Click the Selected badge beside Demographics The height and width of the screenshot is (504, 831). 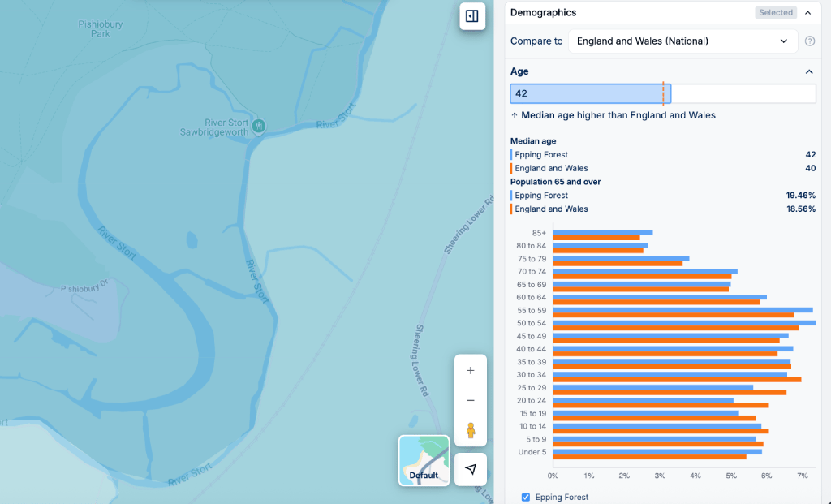(775, 12)
